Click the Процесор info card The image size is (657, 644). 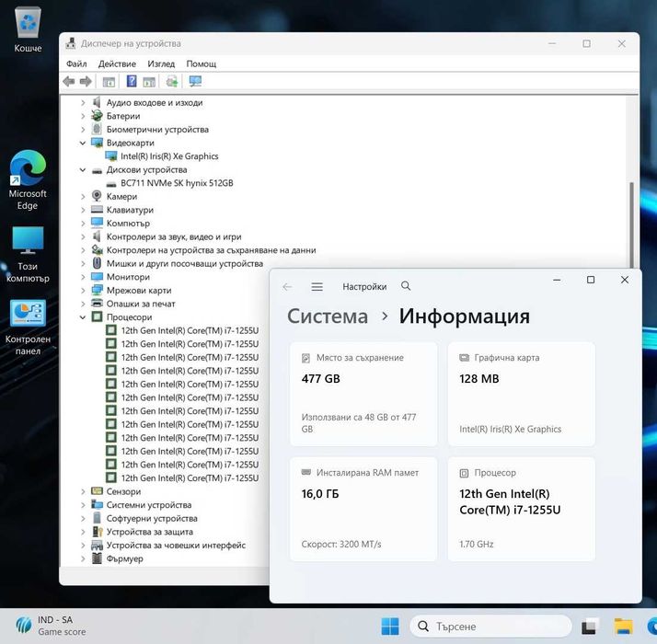point(521,509)
